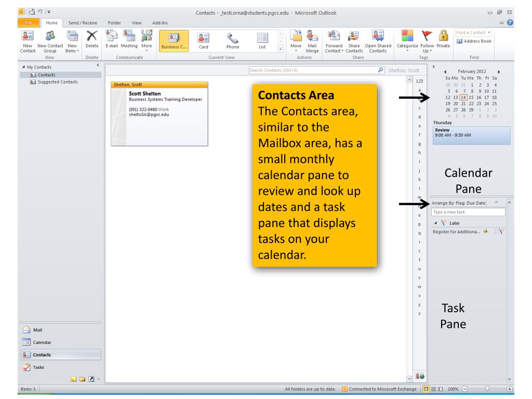The width and height of the screenshot is (532, 399).
Task: Switch to Phone view
Action: coord(233,41)
